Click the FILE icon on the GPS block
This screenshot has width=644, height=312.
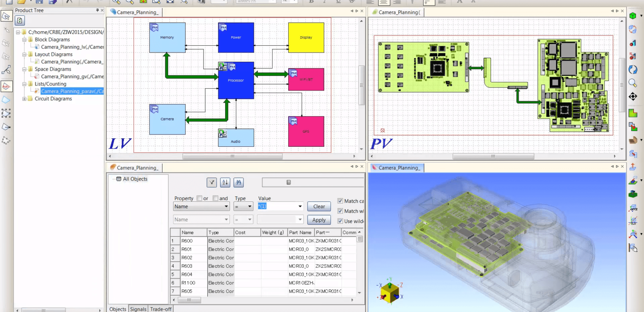(x=293, y=121)
